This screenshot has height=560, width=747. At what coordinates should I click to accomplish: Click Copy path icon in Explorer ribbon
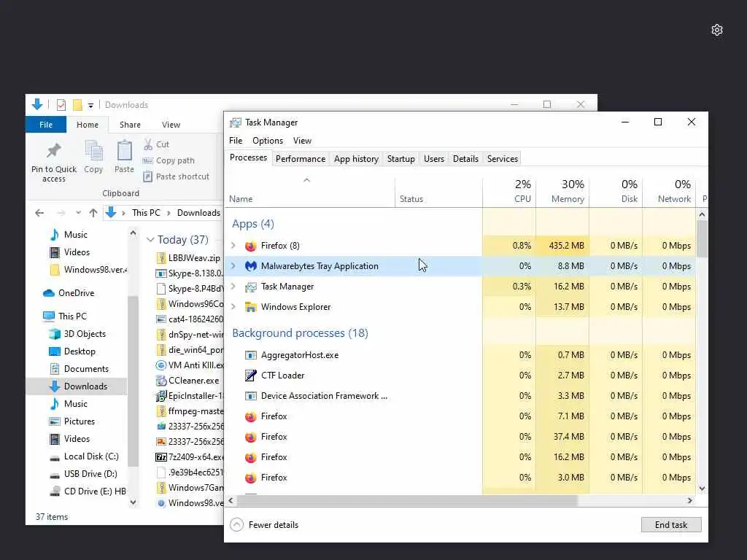[147, 161]
